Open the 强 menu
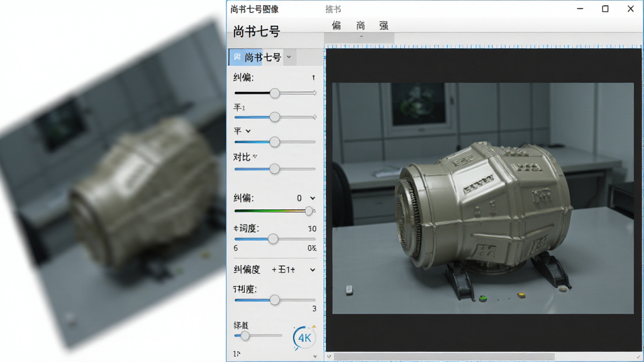The image size is (644, 362). pos(384,25)
